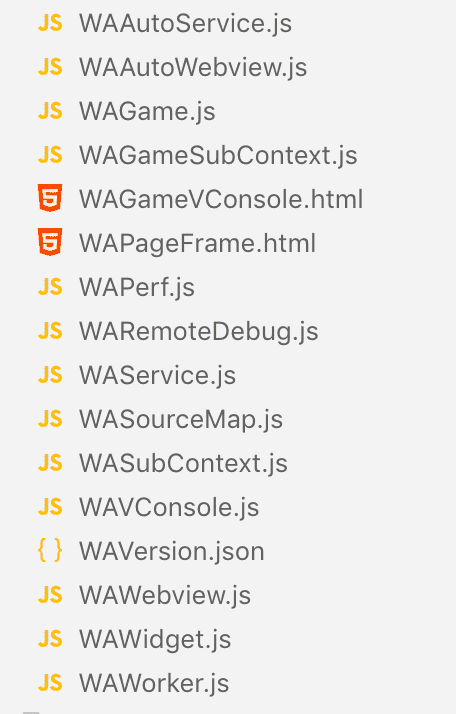The image size is (456, 714).
Task: Open the WAWebview.js file
Action: point(165,595)
